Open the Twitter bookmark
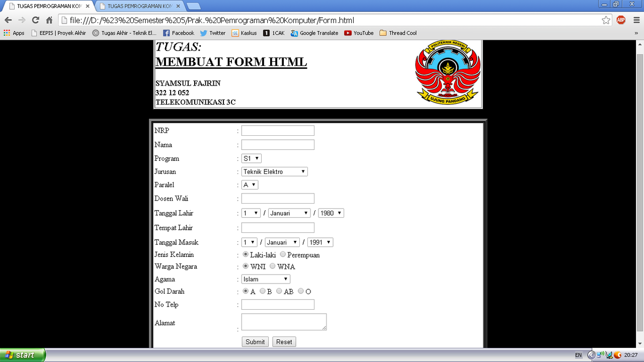Viewport: 644px width, 362px height. [213, 33]
